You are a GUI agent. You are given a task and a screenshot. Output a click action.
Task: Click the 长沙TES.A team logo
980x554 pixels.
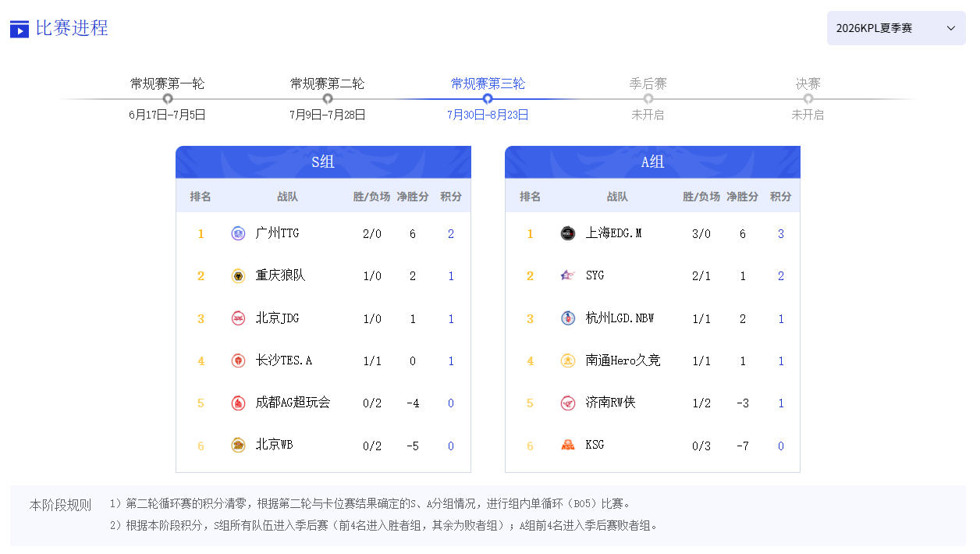coord(238,360)
